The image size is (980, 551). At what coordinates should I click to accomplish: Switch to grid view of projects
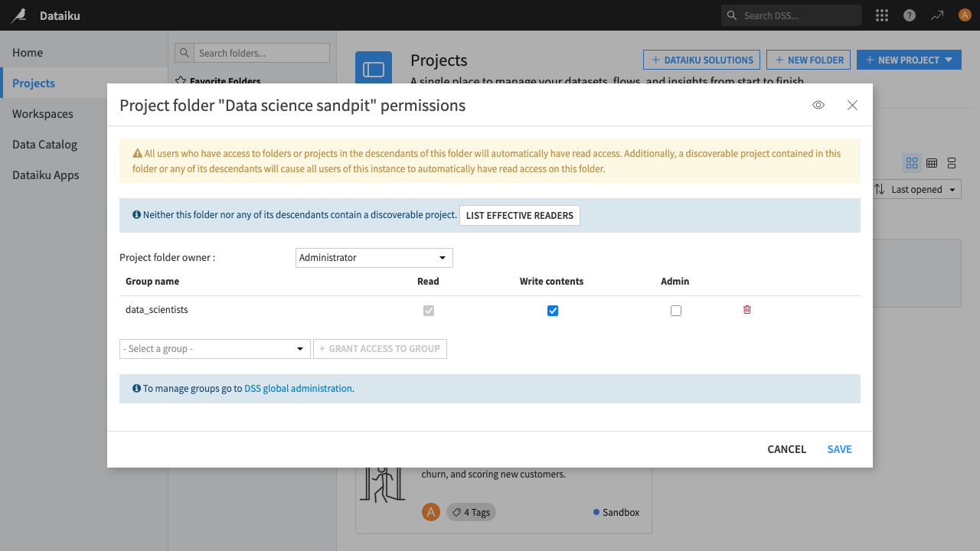[912, 163]
